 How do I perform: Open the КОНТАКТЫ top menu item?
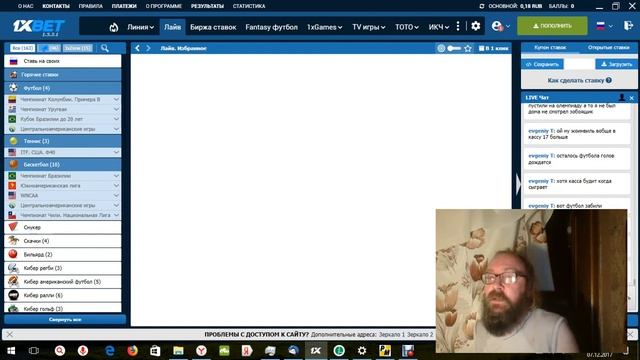tap(56, 6)
